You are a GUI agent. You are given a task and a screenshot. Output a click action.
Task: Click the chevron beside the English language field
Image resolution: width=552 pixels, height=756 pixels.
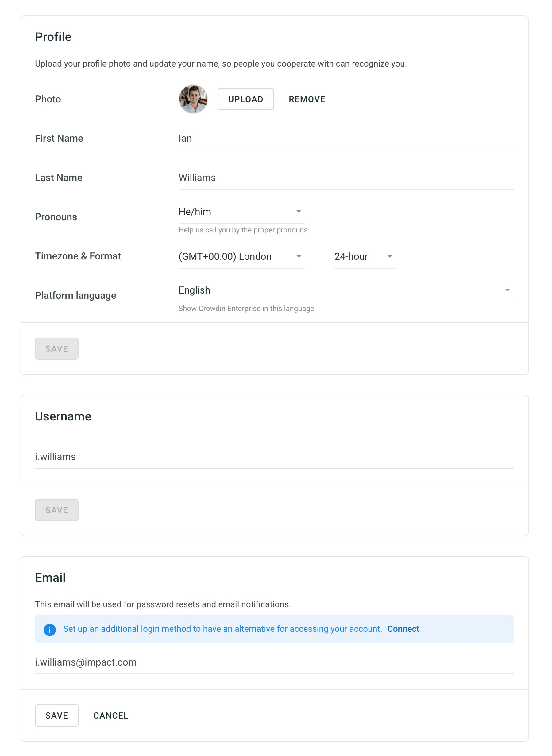tap(507, 290)
